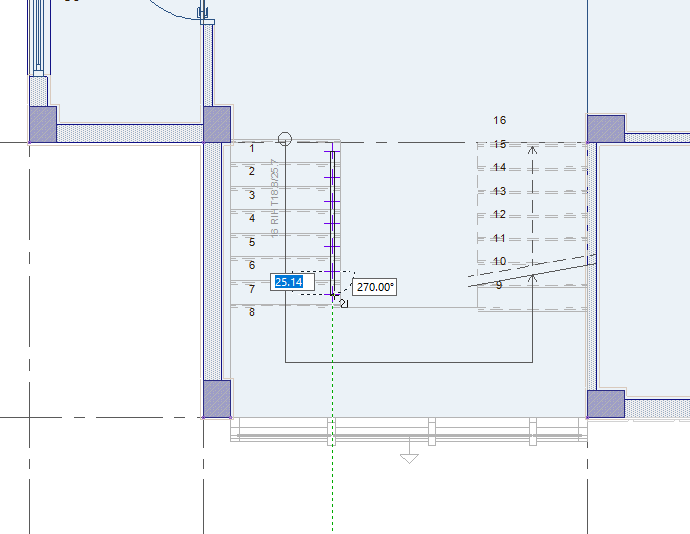This screenshot has height=534, width=690.
Task: Click the downward triangle marker below the balcony
Action: tap(409, 459)
